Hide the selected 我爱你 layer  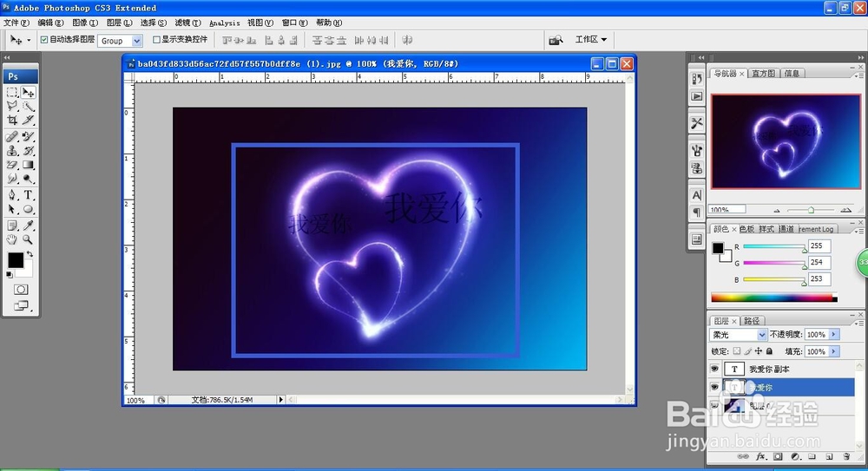(714, 387)
